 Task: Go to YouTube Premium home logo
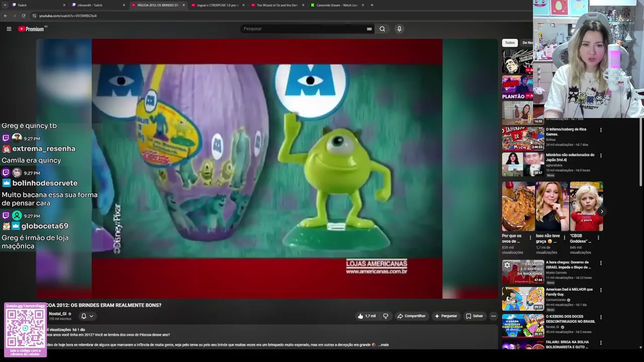point(31,29)
